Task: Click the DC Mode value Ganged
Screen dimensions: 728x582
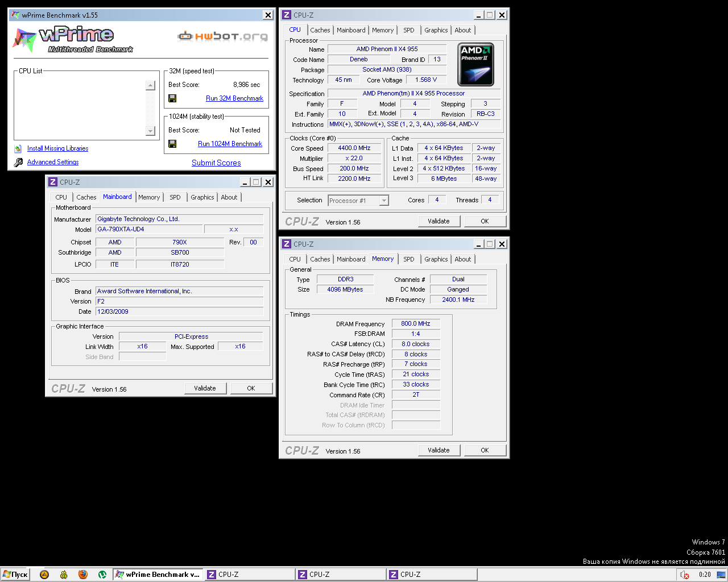Action: 458,289
